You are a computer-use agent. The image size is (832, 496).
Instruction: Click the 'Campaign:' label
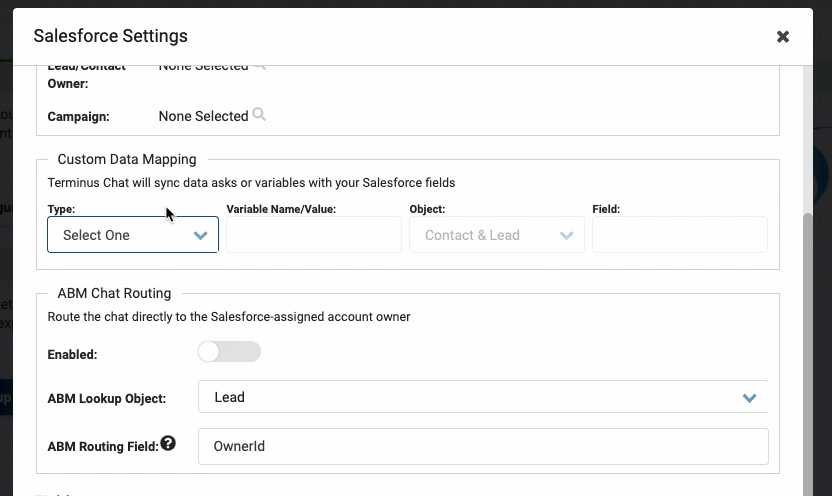pyautogui.click(x=79, y=117)
